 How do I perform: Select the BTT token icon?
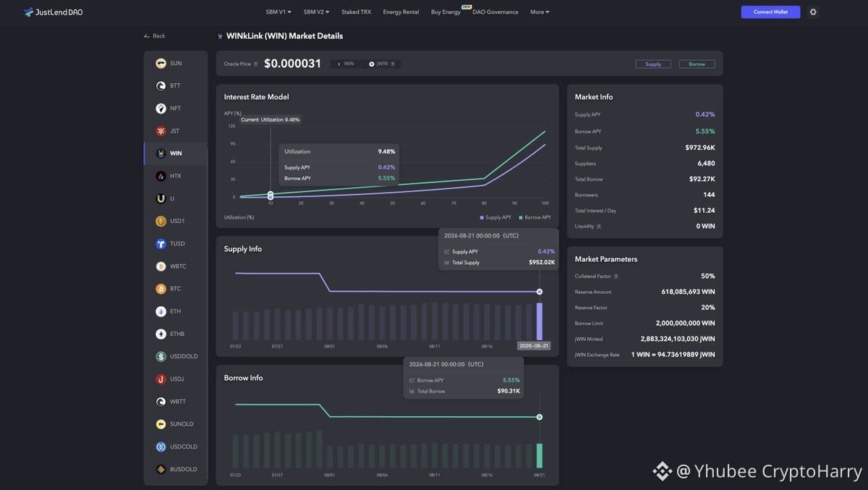tap(161, 86)
